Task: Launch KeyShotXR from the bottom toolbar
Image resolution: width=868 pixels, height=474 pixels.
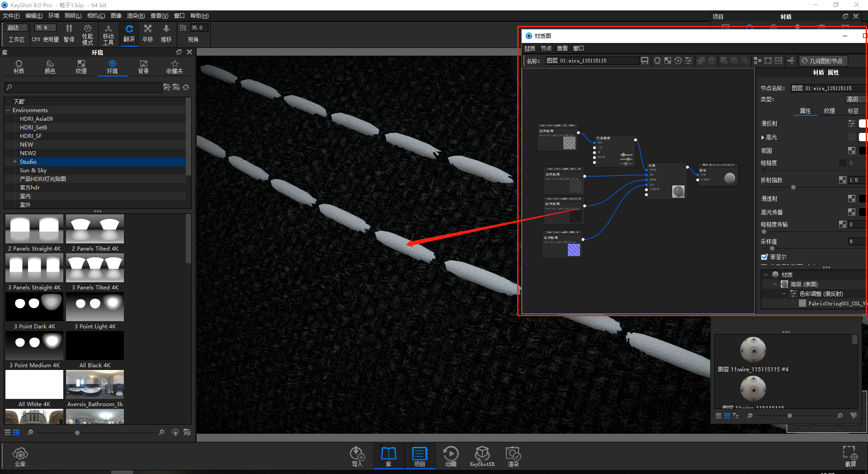Action: coord(482,456)
